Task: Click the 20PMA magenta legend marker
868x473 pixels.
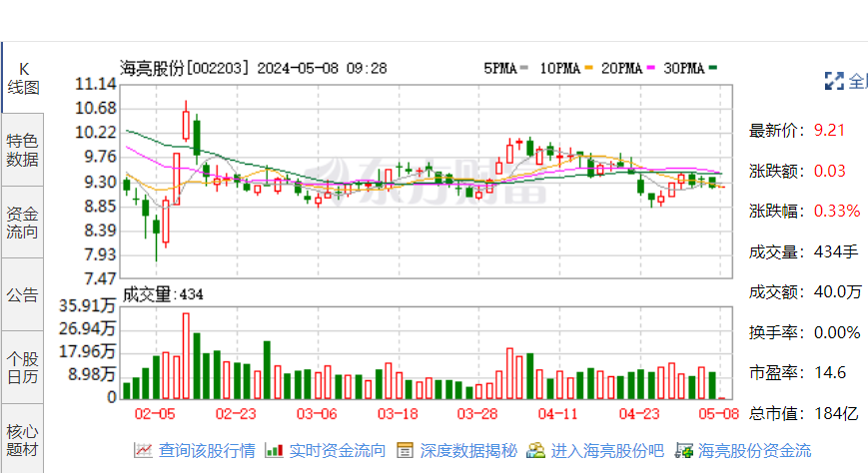Action: coord(650,68)
